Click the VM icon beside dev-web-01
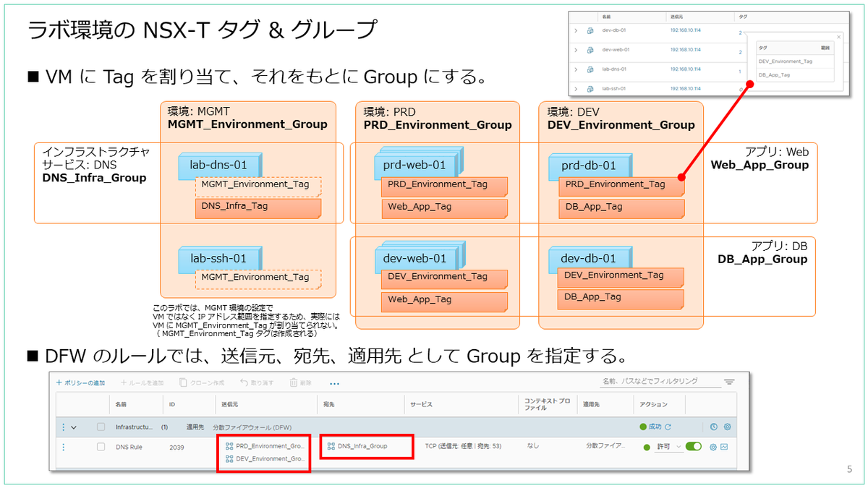 (x=591, y=50)
